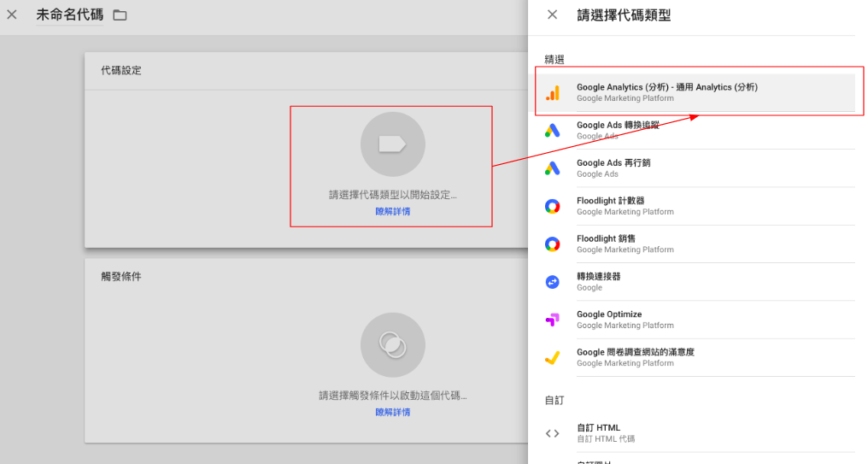The width and height of the screenshot is (868, 464).
Task: Click the 轉換連接器 blue arrows icon
Action: coord(553,282)
